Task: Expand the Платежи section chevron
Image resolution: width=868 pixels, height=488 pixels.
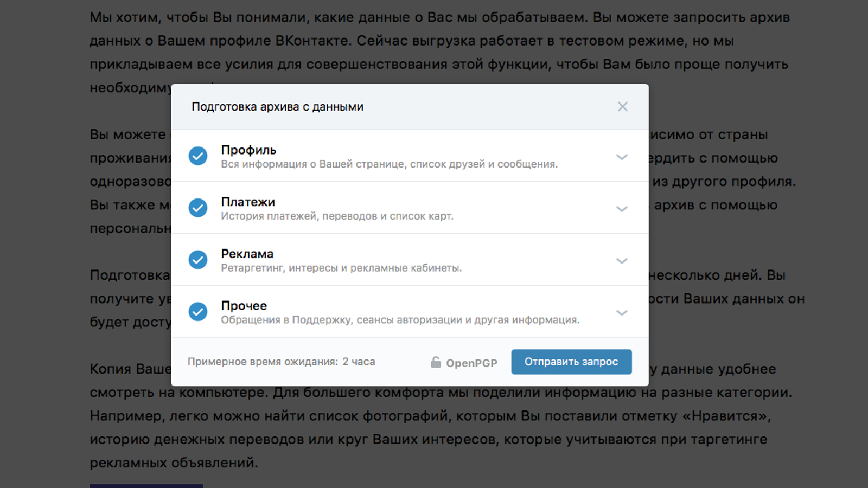Action: (622, 209)
